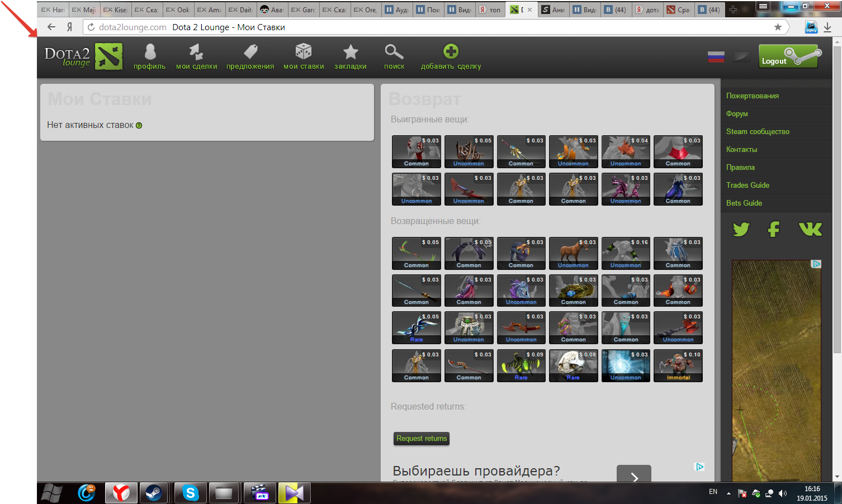Viewport: 842px width, 504px height.
Task: Click the Yandex Я button by the address bar
Action: [69, 27]
